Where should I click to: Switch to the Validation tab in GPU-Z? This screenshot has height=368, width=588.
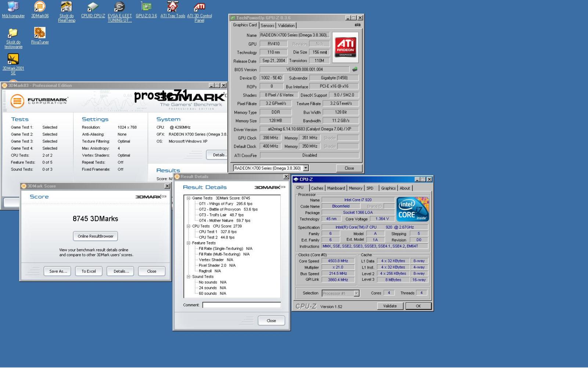286,25
